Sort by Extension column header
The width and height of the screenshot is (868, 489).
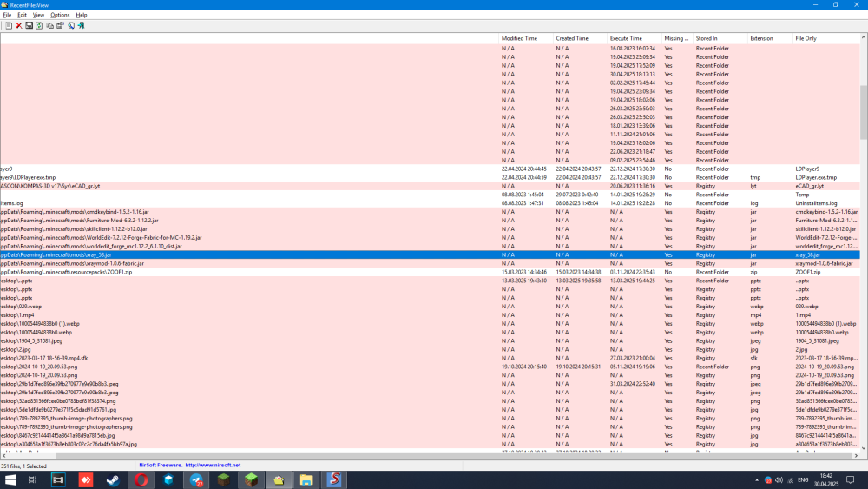point(770,38)
